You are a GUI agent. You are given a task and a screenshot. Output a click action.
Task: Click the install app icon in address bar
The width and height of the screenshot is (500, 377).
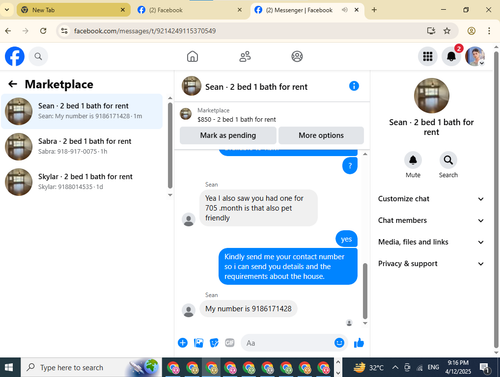[431, 31]
